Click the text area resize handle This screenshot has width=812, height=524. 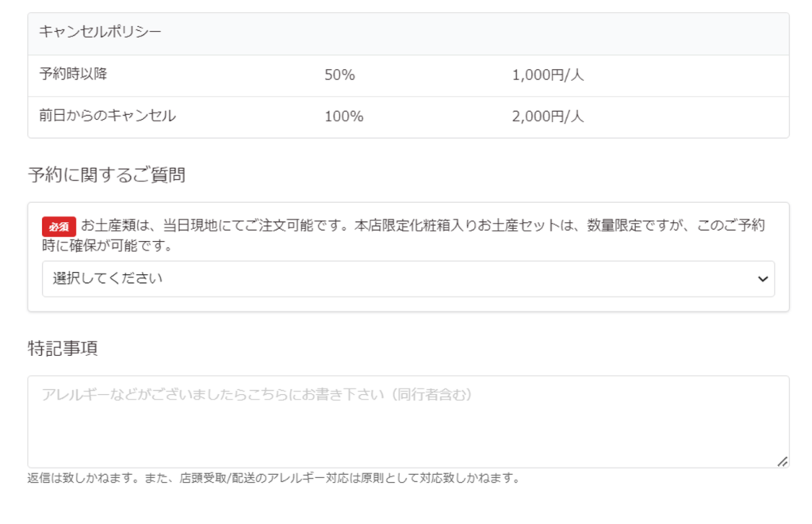pos(783,461)
